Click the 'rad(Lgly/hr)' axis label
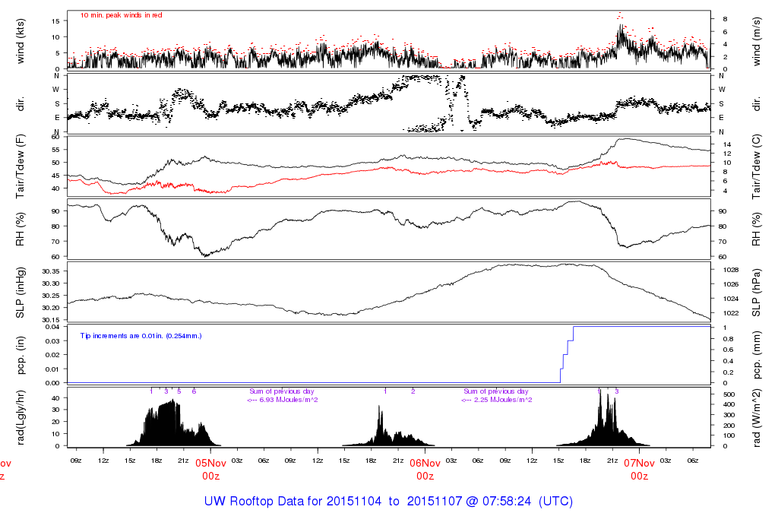 [21, 417]
